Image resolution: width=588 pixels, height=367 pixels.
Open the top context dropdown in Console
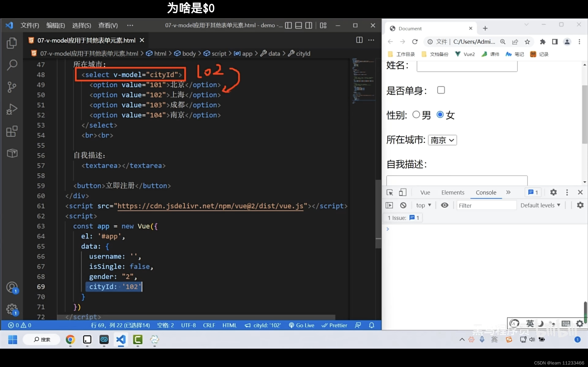423,205
